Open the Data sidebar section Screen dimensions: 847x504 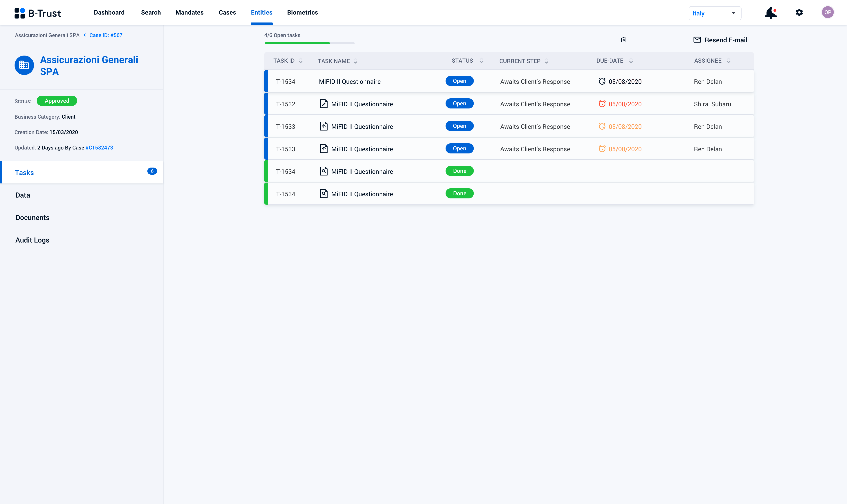pos(23,195)
